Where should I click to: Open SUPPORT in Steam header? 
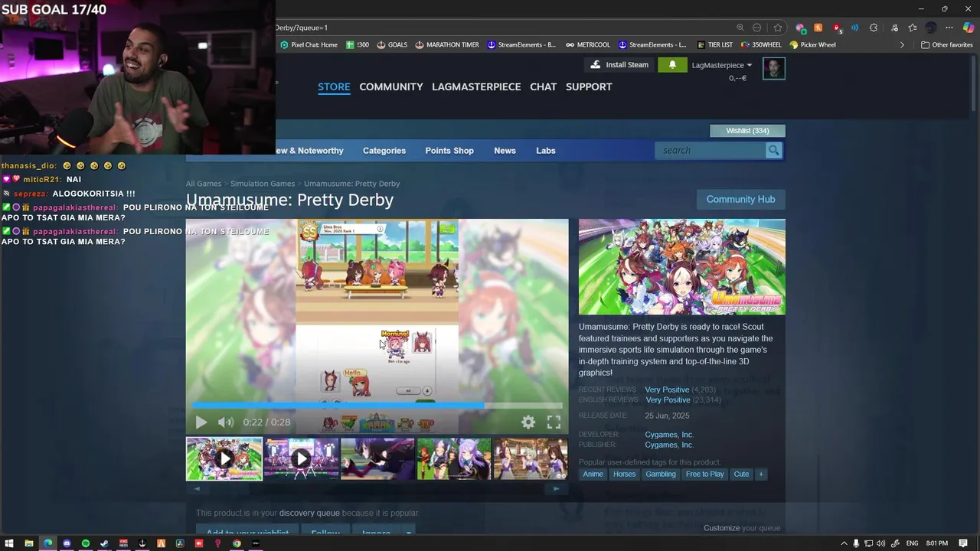click(589, 86)
